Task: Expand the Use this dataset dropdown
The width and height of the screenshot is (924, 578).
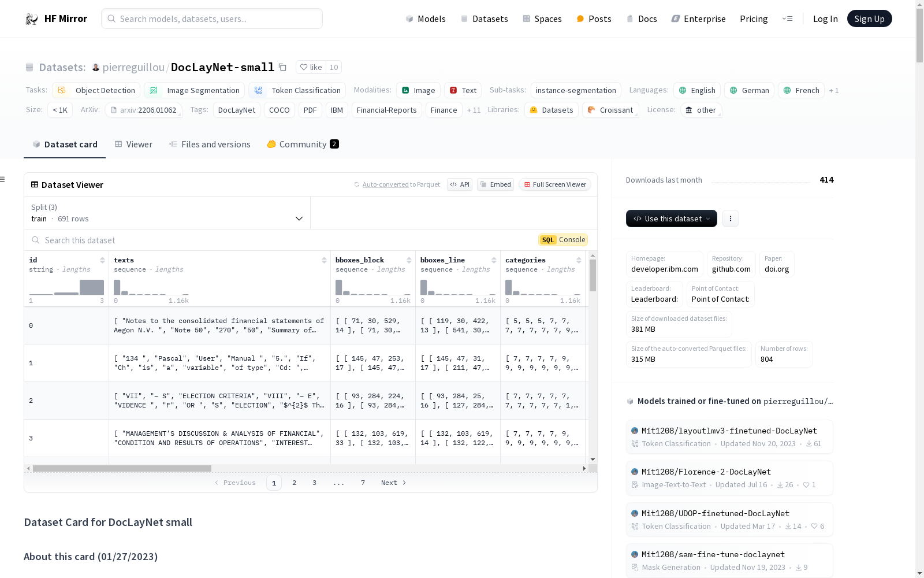Action: point(672,218)
